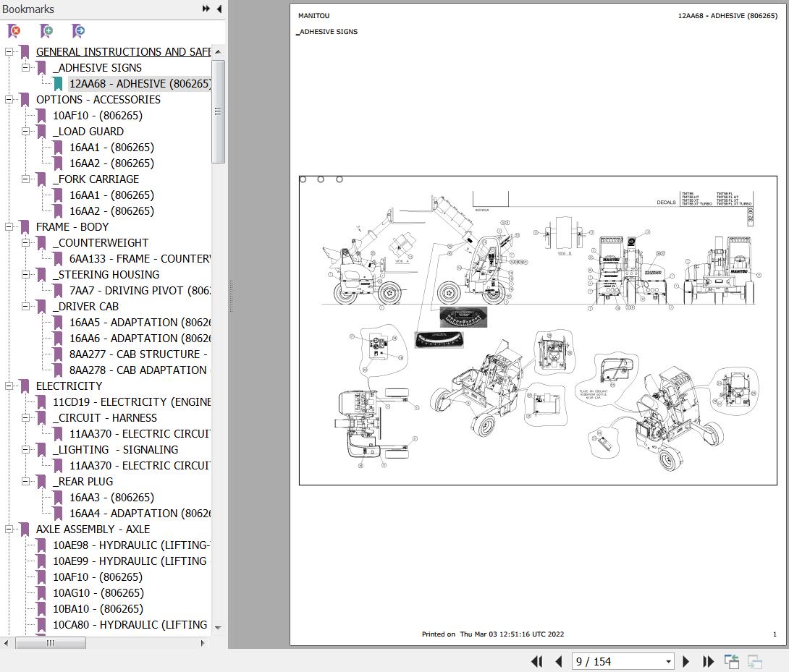This screenshot has width=789, height=672.
Task: Open the FRAME - BODY bookmark
Action: click(72, 226)
